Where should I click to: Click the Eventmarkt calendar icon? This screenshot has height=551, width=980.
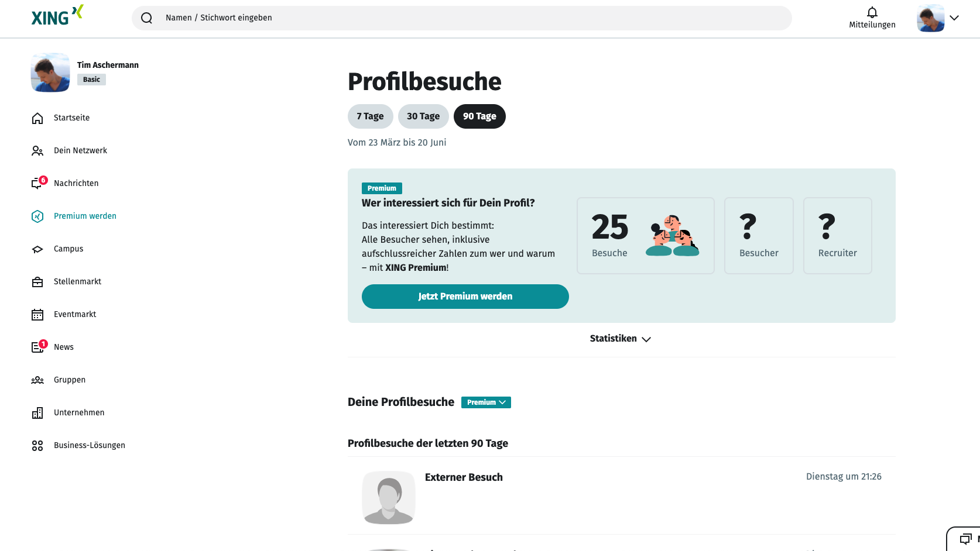[37, 315]
